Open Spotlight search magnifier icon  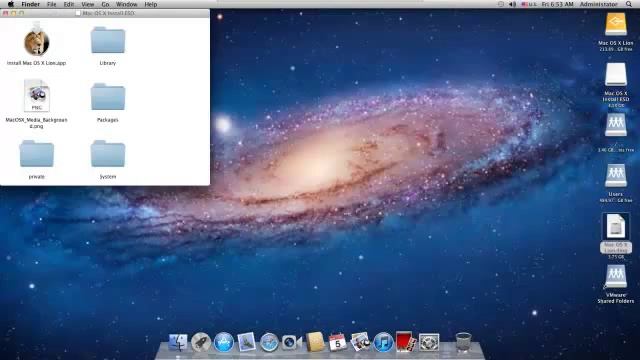(x=629, y=4)
